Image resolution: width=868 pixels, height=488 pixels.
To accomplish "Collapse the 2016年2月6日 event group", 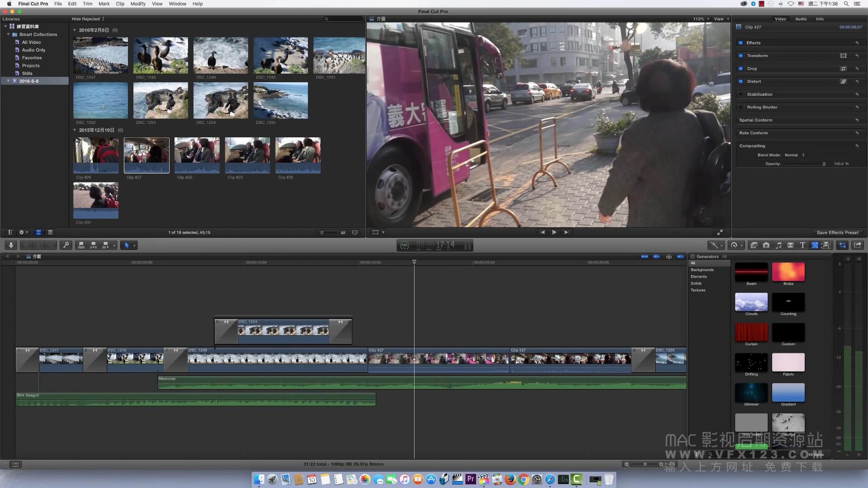I will point(75,30).
